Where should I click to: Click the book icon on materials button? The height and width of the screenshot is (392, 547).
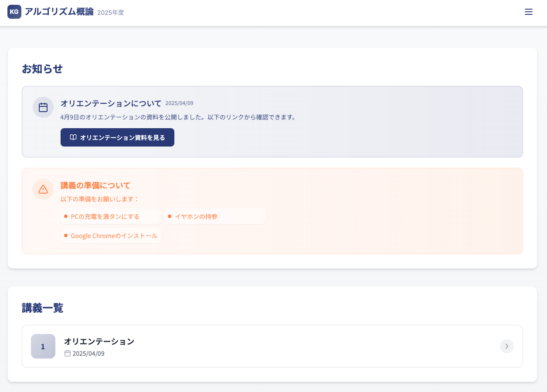73,137
